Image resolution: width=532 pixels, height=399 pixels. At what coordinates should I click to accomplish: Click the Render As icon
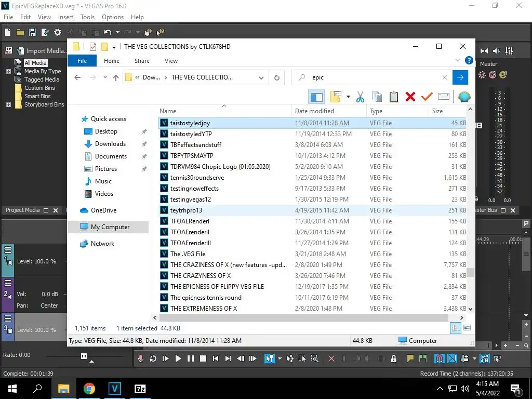click(x=45, y=32)
